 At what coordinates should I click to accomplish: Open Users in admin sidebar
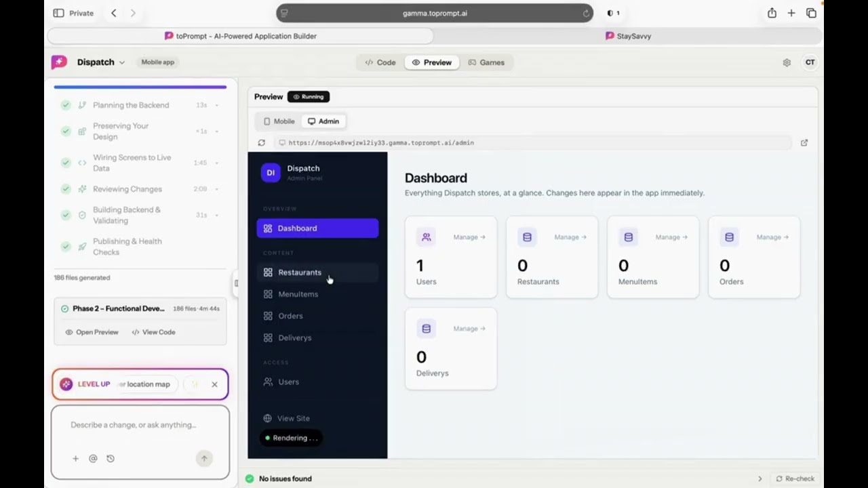[317, 382]
